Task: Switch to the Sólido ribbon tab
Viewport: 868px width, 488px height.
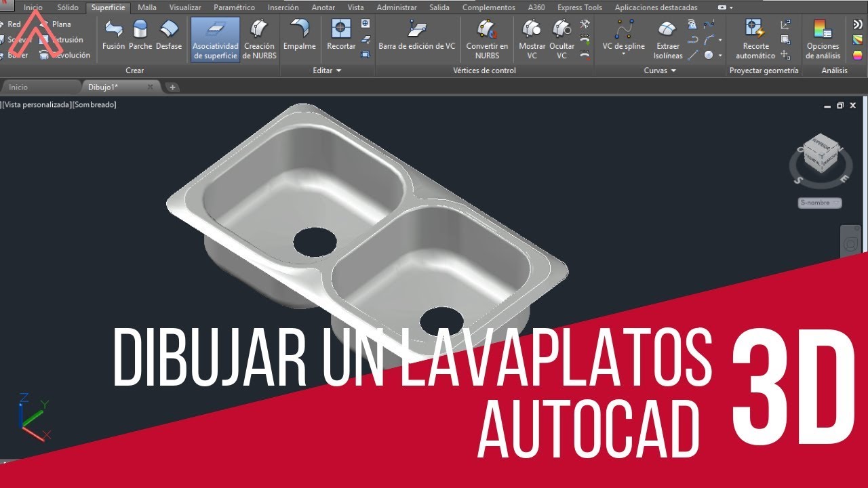Action: click(x=68, y=7)
